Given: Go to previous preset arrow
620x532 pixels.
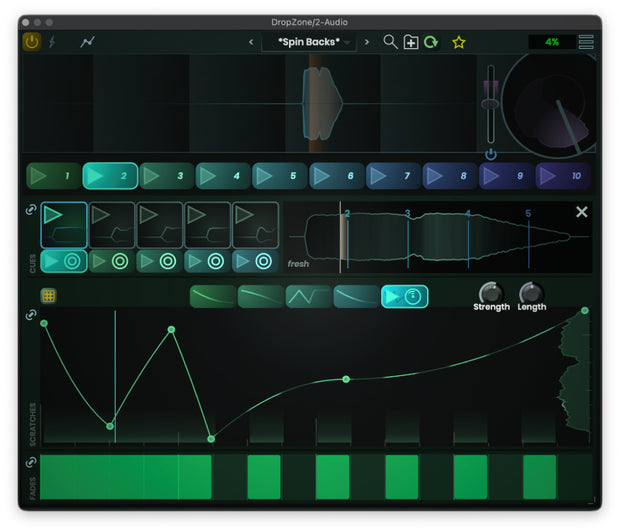Looking at the screenshot, I should (x=251, y=42).
